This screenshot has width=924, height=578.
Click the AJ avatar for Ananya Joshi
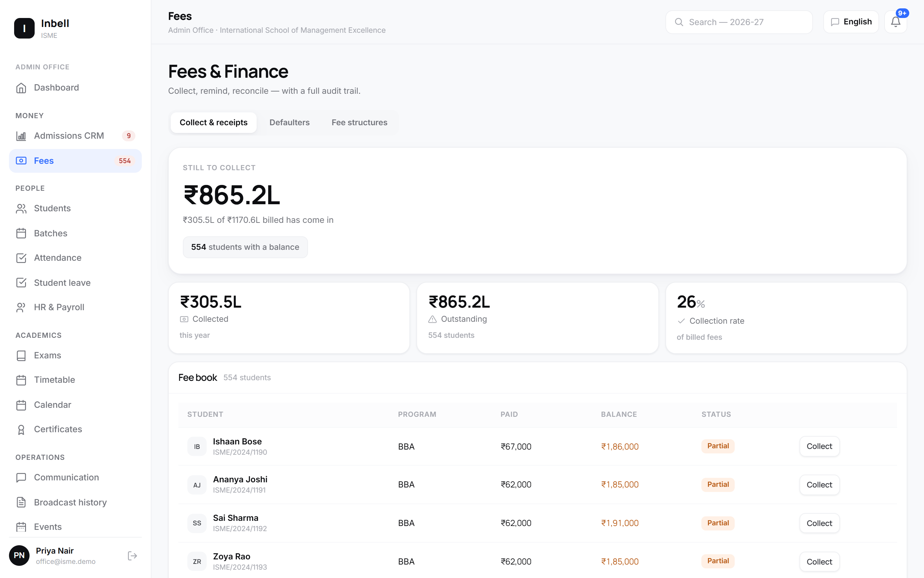point(197,485)
